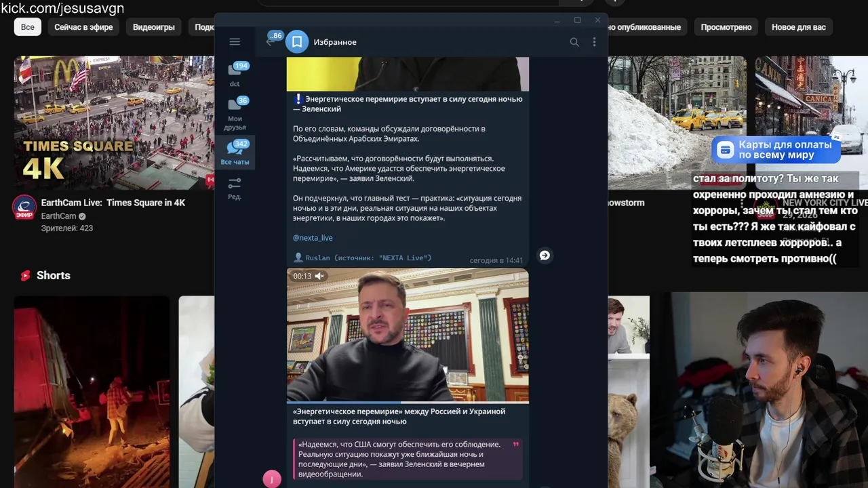Click the message time сегодня в 14:41

pyautogui.click(x=496, y=260)
